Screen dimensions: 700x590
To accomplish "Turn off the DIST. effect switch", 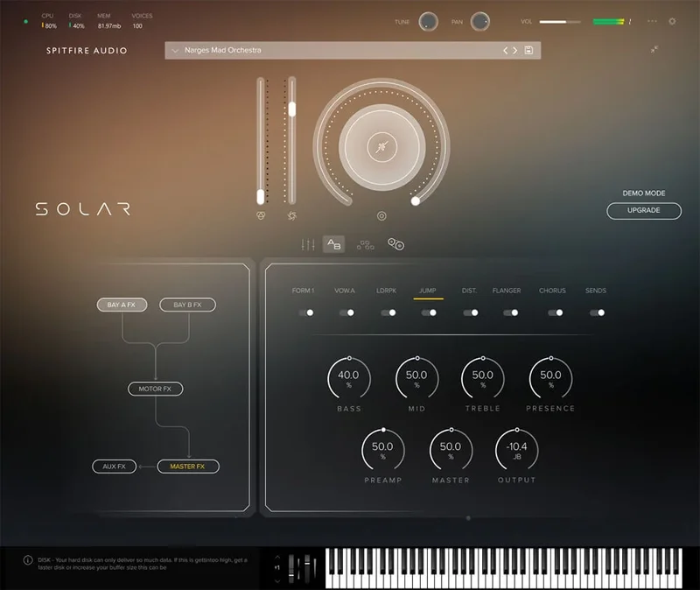I will 471,313.
